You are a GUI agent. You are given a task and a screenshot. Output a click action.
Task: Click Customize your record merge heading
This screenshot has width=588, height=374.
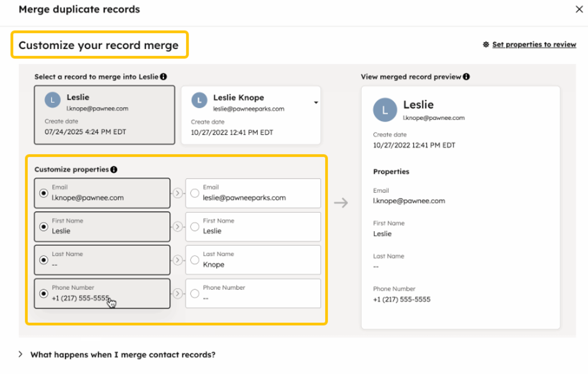click(x=98, y=45)
